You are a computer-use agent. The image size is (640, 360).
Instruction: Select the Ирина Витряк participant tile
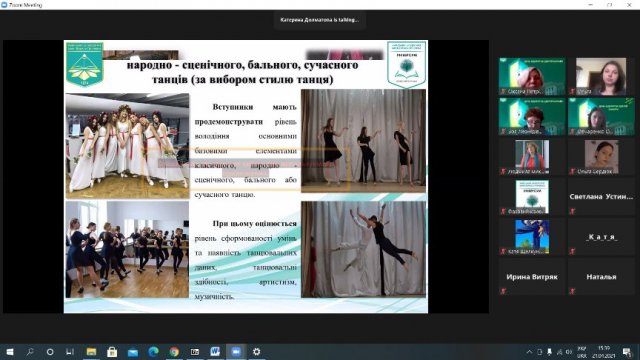click(532, 277)
